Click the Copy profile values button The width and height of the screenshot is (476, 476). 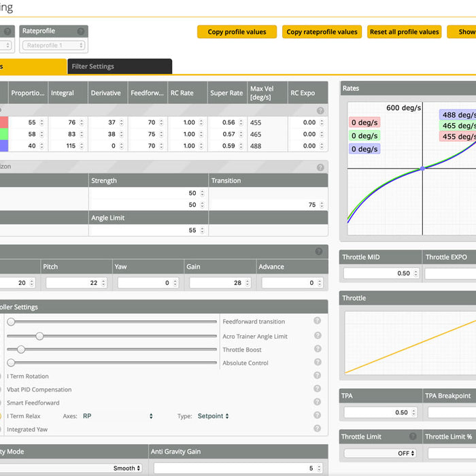pyautogui.click(x=237, y=32)
